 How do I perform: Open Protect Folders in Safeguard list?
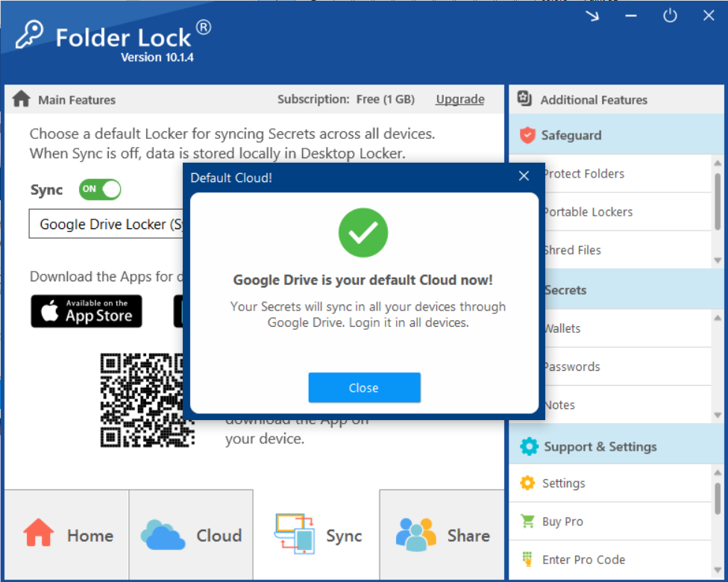[628, 173]
